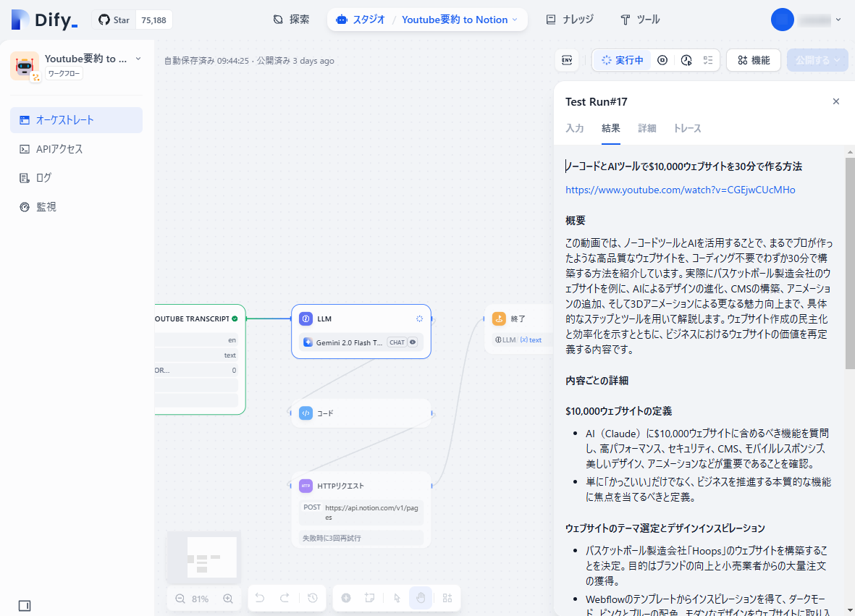Screen dimensions: 855x616
Task: Open the YouTube video link in the results
Action: (x=680, y=189)
